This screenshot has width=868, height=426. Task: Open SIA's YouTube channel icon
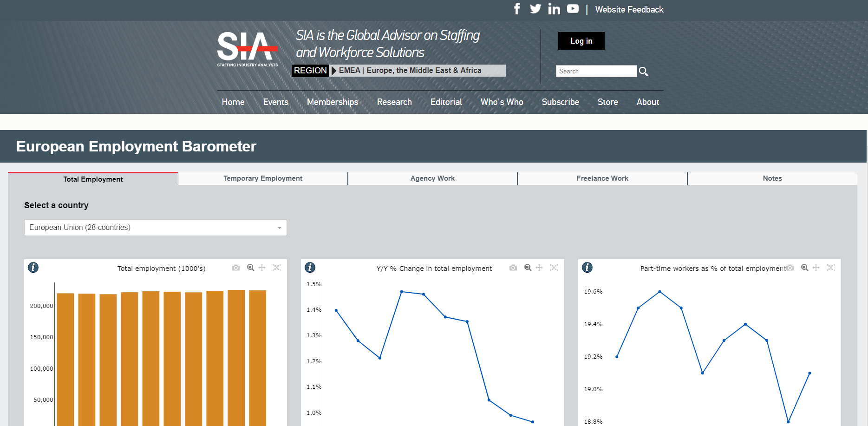(x=573, y=9)
